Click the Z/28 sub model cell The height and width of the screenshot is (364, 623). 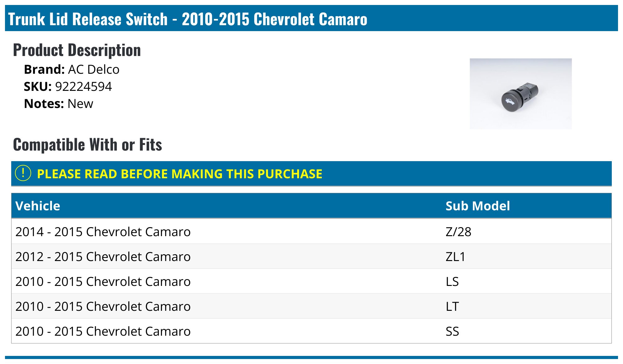tap(458, 232)
